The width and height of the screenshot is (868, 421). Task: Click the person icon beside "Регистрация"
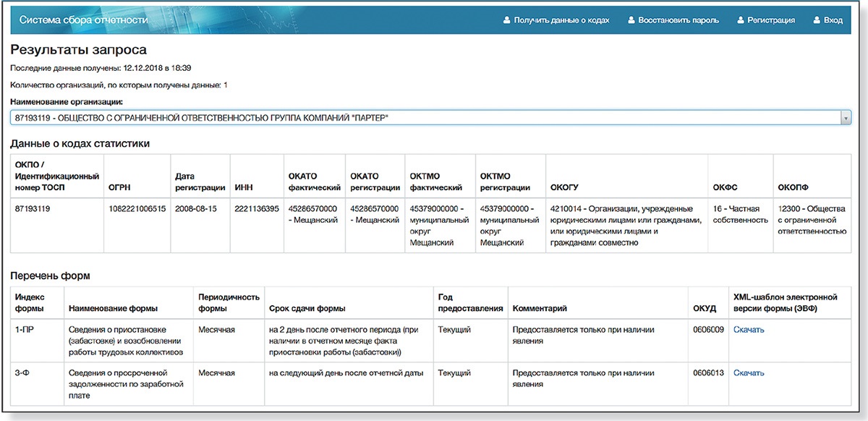click(x=741, y=20)
